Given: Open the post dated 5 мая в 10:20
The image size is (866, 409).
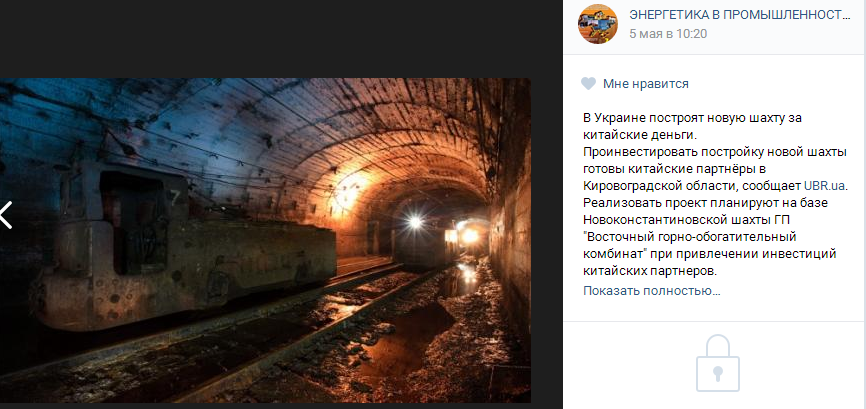Looking at the screenshot, I should tap(668, 34).
